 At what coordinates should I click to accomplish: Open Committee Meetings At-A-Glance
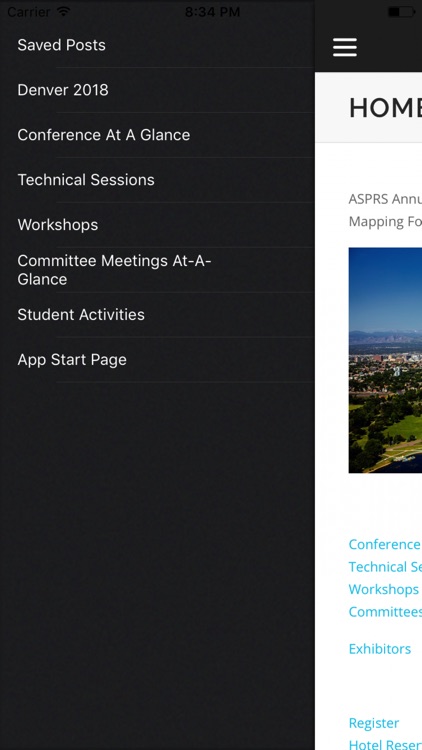pyautogui.click(x=157, y=270)
